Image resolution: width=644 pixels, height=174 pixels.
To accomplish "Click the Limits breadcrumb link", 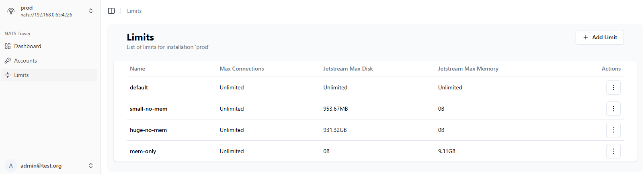I will pos(134,11).
